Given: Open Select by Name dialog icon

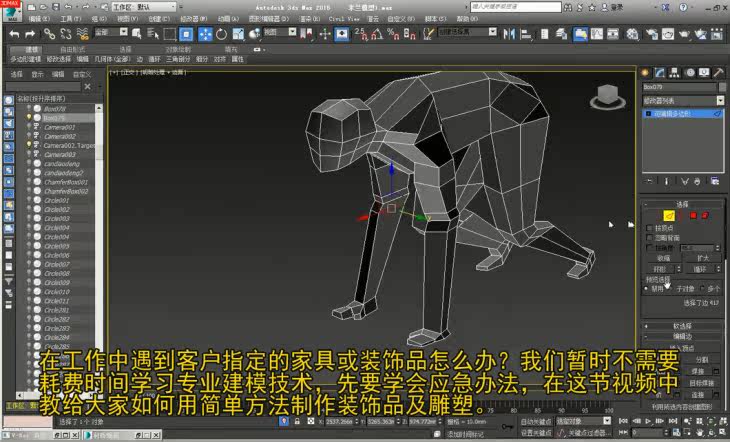Looking at the screenshot, I should coord(153,34).
